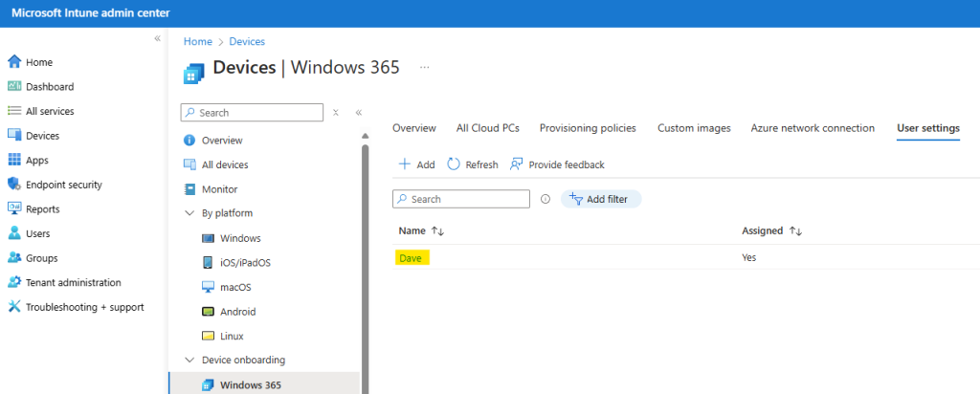Click the iOS/iPadOS device icon
Viewport: 980px width, 394px height.
point(208,262)
